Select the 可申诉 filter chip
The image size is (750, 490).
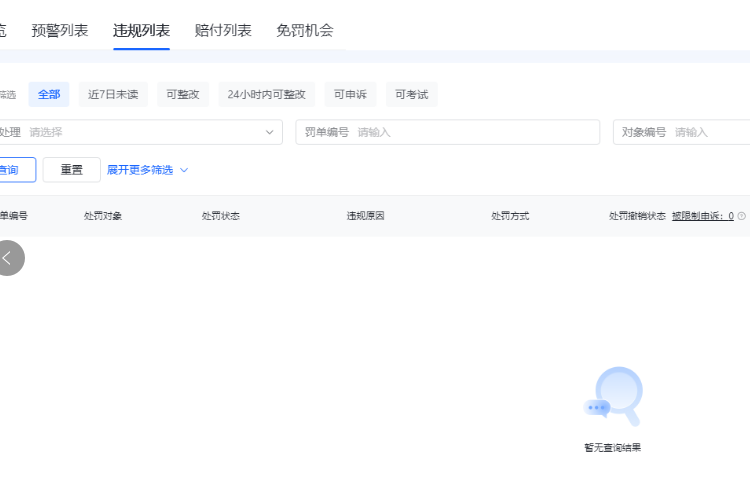pyautogui.click(x=350, y=95)
